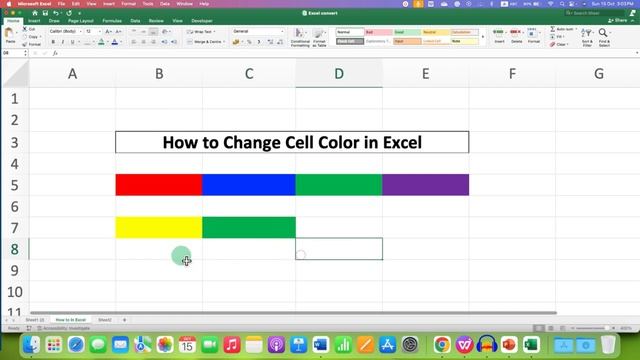Switch to the Insert ribbon tab
The height and width of the screenshot is (360, 640).
[x=34, y=21]
